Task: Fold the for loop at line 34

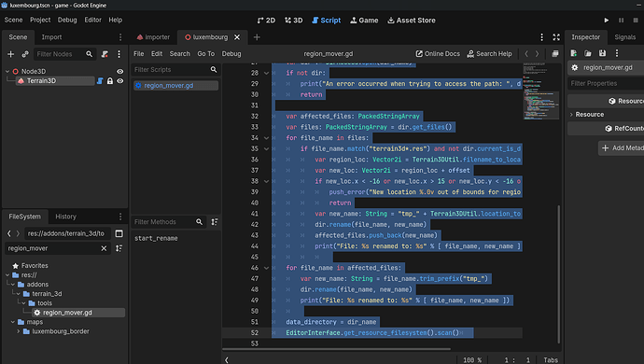Action: click(x=266, y=138)
